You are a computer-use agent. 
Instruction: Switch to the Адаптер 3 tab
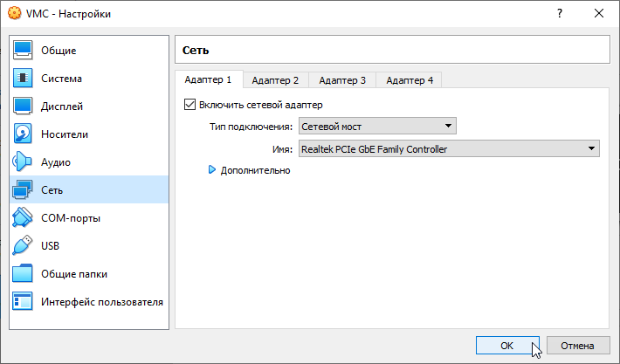point(342,80)
